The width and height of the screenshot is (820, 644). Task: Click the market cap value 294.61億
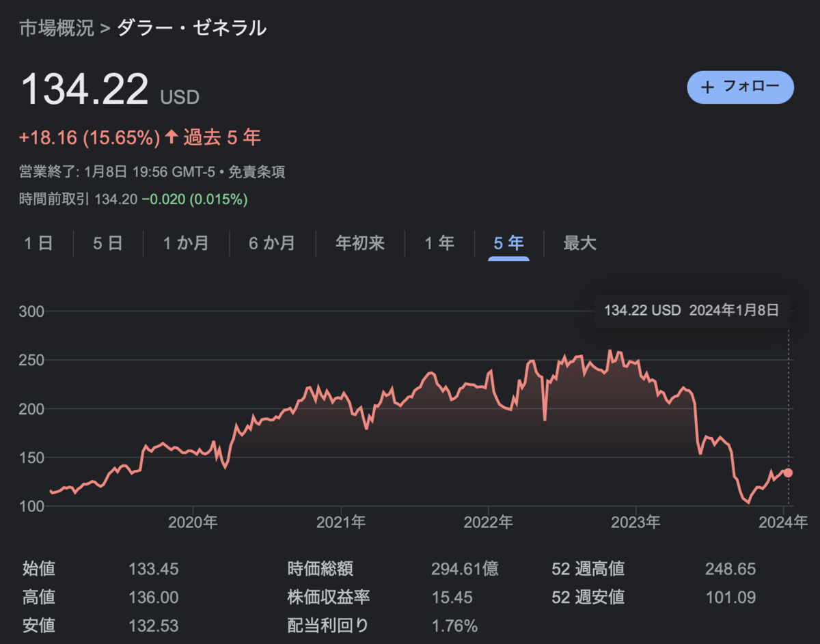coord(465,569)
